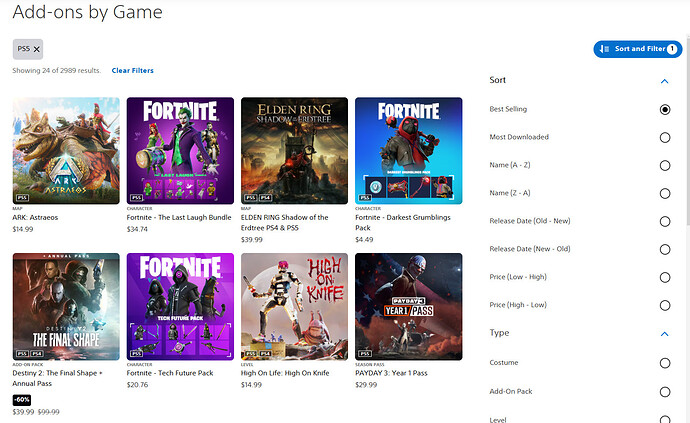The image size is (690, 423).
Task: Click the Sort and Filter button
Action: [638, 49]
